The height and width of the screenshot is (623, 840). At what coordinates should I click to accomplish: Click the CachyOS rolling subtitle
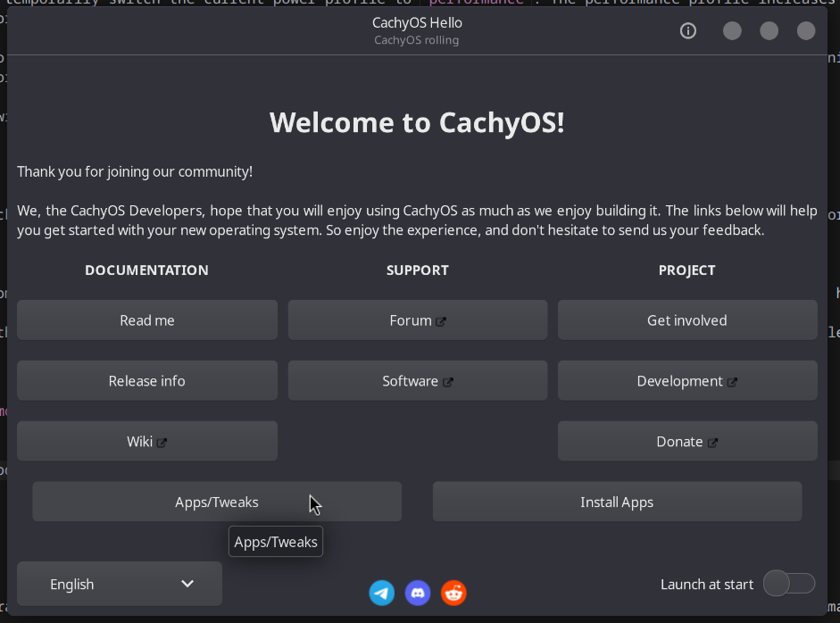(416, 40)
